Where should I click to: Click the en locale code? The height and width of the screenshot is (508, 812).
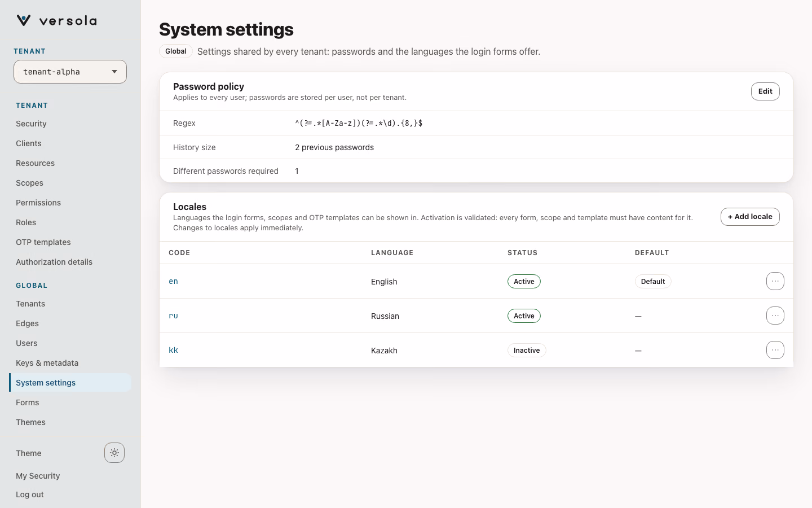173,281
